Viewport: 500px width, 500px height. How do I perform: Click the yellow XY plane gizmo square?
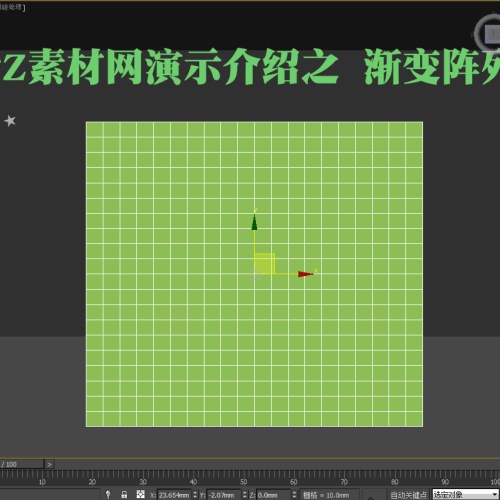tap(265, 263)
